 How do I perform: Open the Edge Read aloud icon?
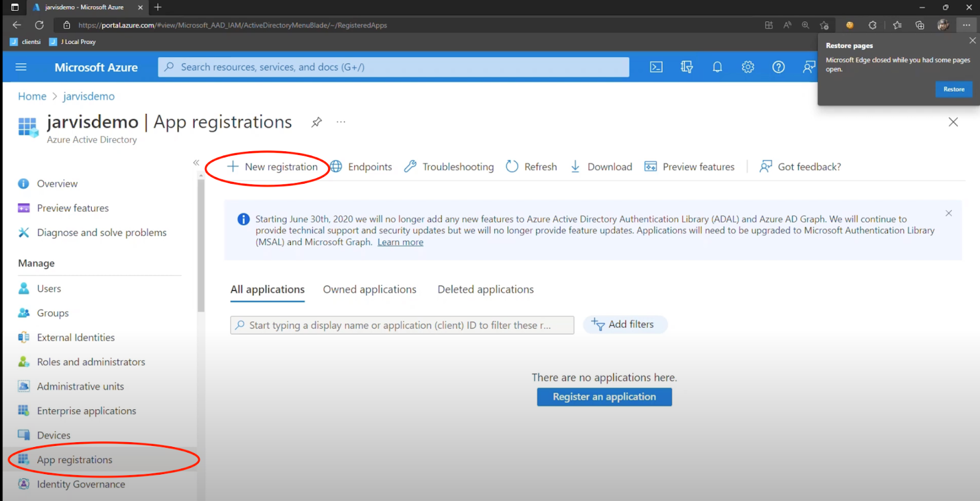coord(788,25)
